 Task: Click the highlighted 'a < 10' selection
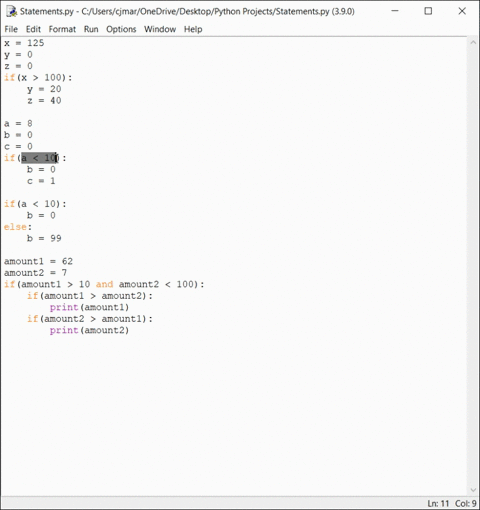(x=40, y=158)
